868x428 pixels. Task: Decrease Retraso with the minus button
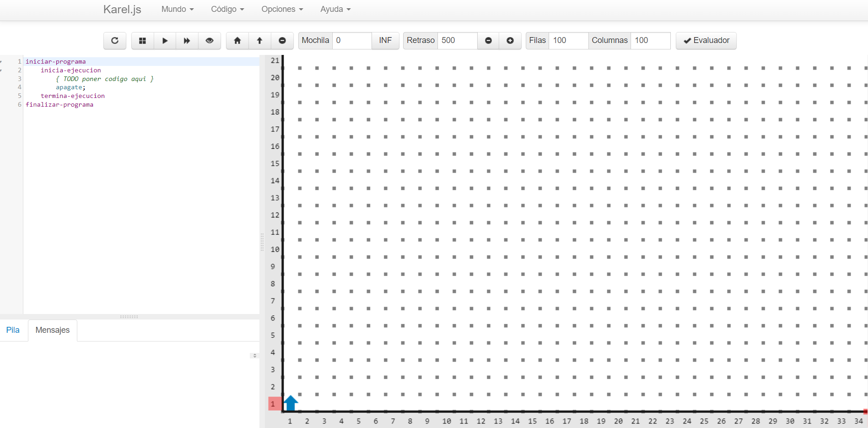point(488,41)
